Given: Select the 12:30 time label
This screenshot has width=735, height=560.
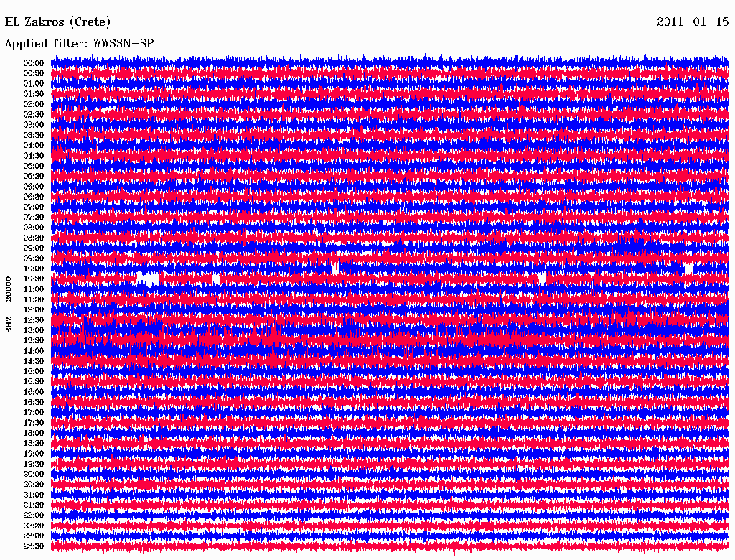Looking at the screenshot, I should point(34,320).
